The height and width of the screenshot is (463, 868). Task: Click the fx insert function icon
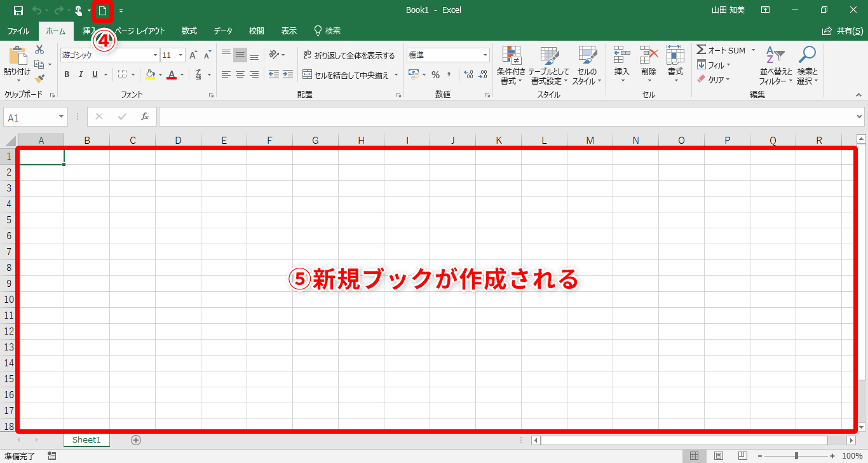pyautogui.click(x=145, y=117)
